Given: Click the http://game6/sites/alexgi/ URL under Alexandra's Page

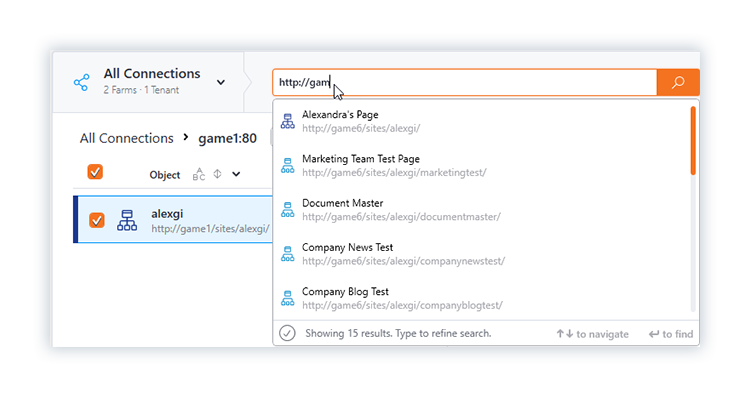Looking at the screenshot, I should click(x=361, y=128).
